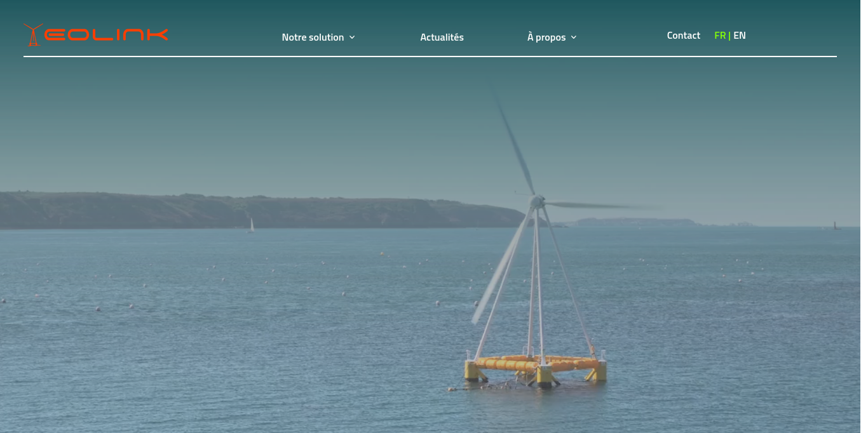The height and width of the screenshot is (433, 868).
Task: Click the yellow floating platform base
Action: click(537, 367)
